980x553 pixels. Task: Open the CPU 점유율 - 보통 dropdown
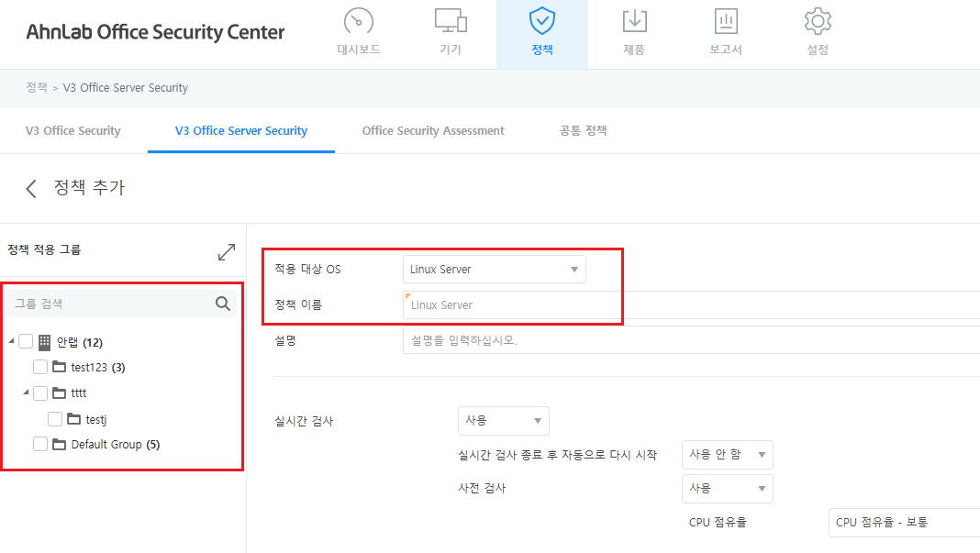pyautogui.click(x=905, y=523)
